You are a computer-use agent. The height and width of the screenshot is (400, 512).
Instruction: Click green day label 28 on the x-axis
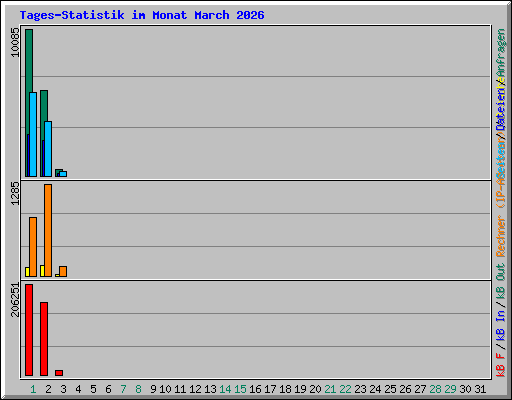click(x=435, y=389)
